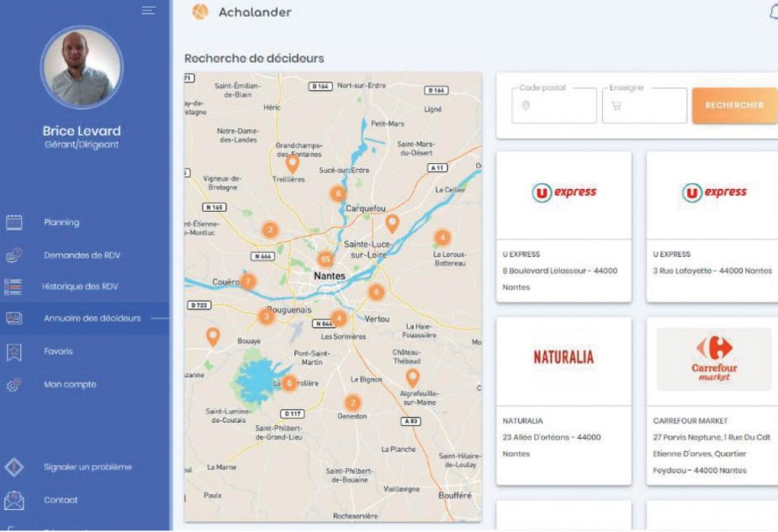Go to Historique des RDV
This screenshot has width=778, height=532.
click(x=80, y=287)
